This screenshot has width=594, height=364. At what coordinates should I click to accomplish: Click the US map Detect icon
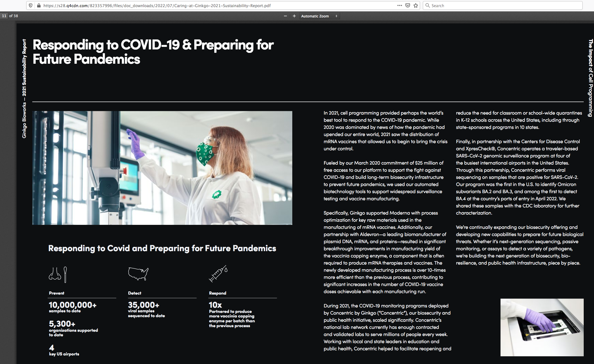138,273
